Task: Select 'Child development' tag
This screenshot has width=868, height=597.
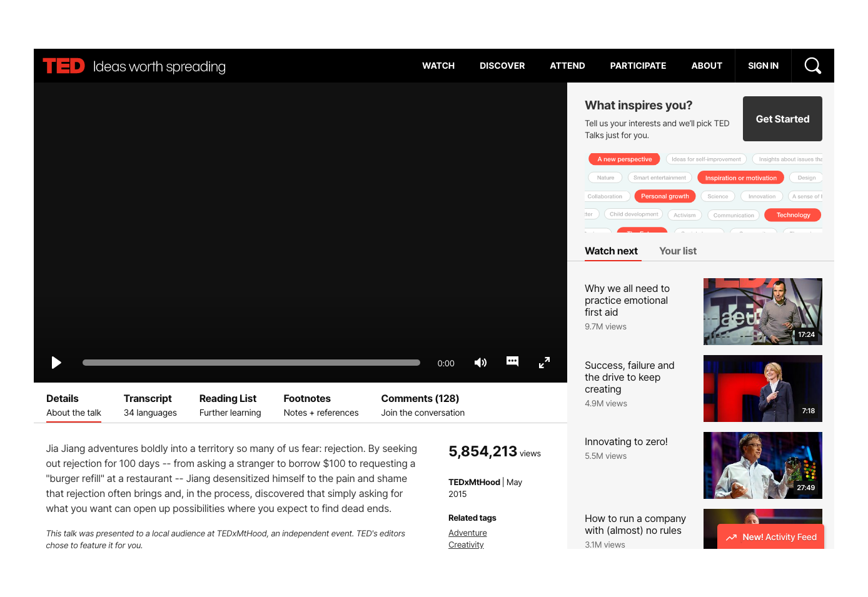Action: pos(633,214)
